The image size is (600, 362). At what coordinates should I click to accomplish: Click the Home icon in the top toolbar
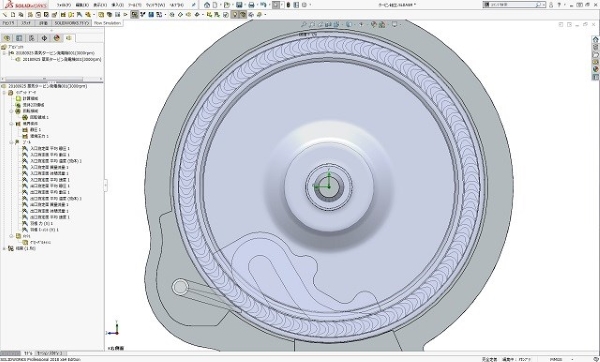[207, 5]
